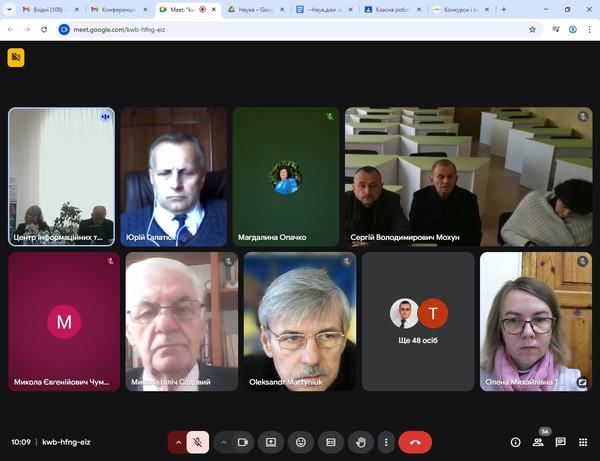Expand video settings arrow beside camera
This screenshot has width=600, height=461.
click(x=222, y=441)
